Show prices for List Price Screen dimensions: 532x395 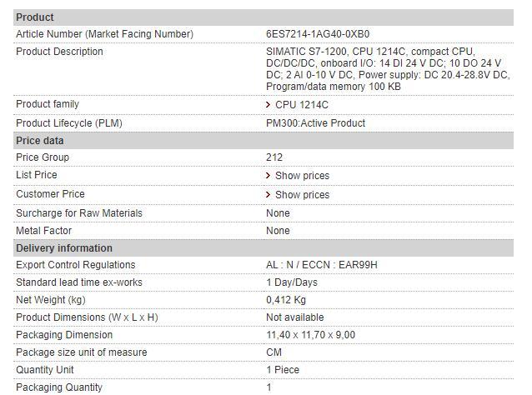pos(302,176)
